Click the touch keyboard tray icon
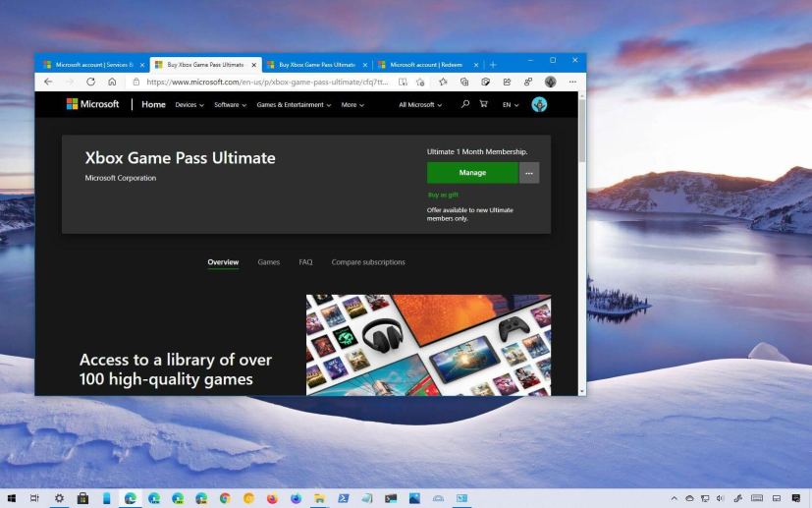The image size is (812, 508). point(757,498)
